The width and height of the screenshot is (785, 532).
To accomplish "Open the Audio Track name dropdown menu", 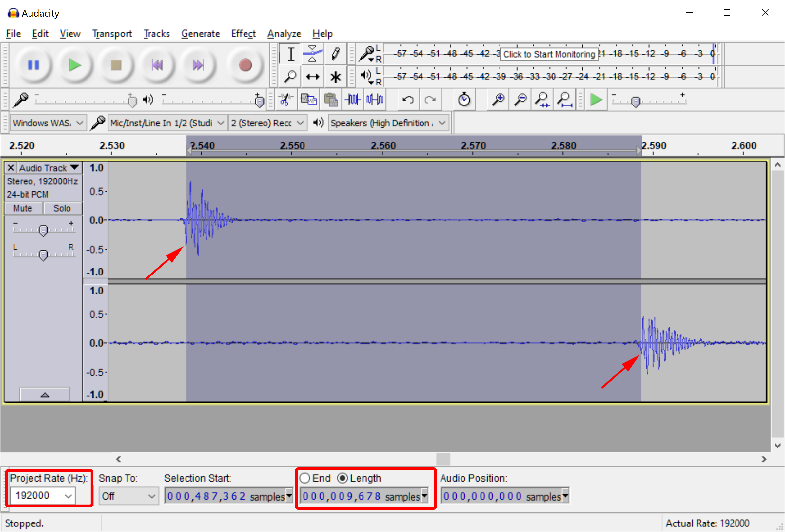I will (x=49, y=168).
